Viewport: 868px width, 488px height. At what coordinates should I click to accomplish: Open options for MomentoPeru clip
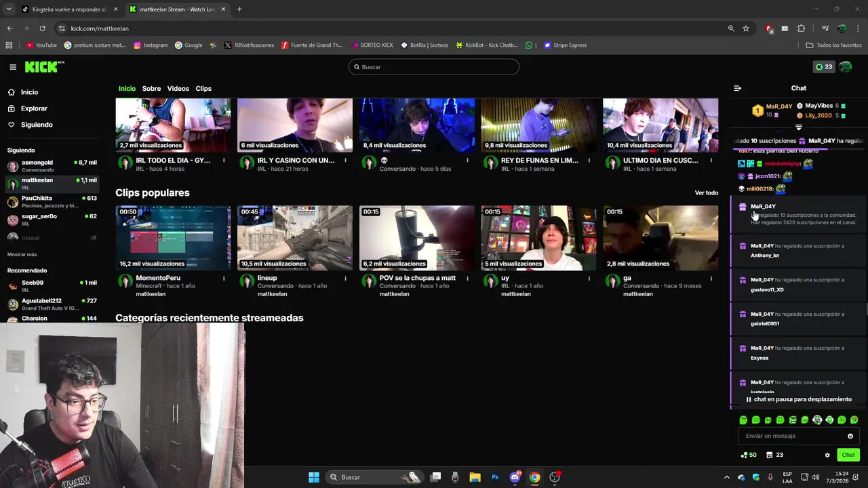[224, 279]
